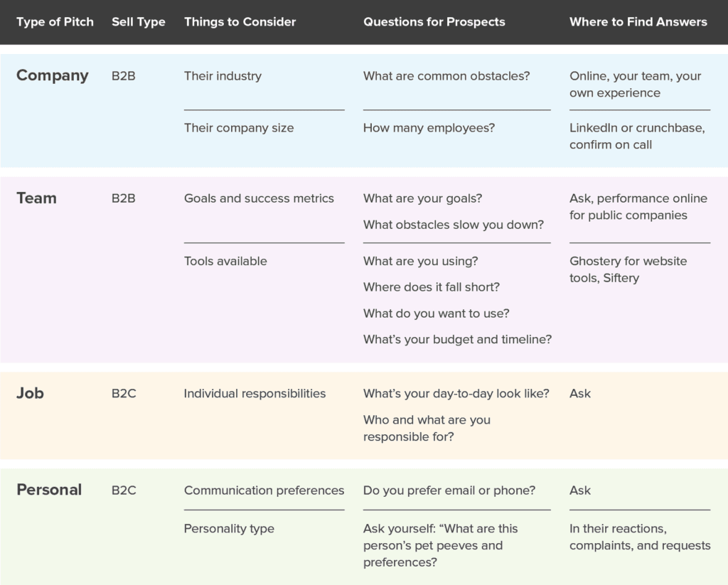The width and height of the screenshot is (728, 585).
Task: Click 'What are common obstacles?' question
Action: tap(446, 76)
